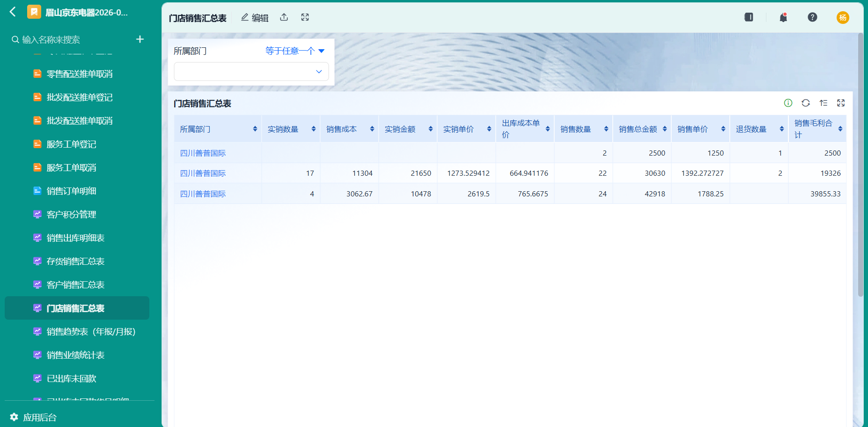Click the back arrow icon
The width and height of the screenshot is (868, 427).
(13, 12)
